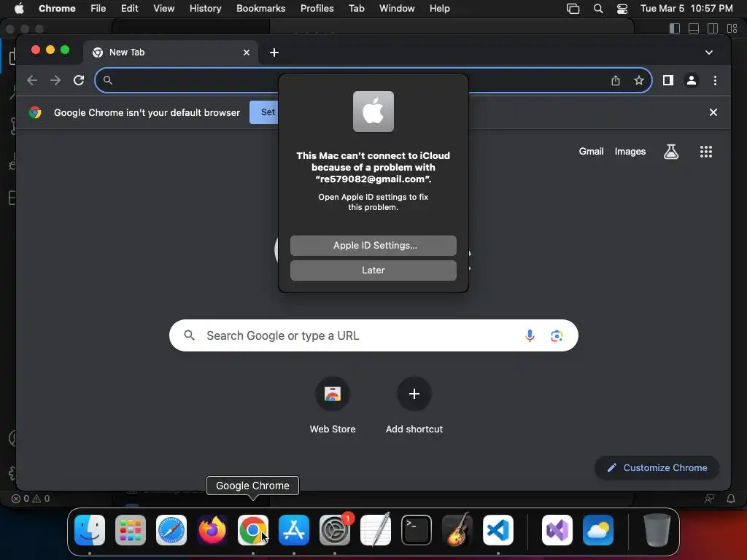
Task: Open Launchpad from the Dock
Action: point(131,530)
